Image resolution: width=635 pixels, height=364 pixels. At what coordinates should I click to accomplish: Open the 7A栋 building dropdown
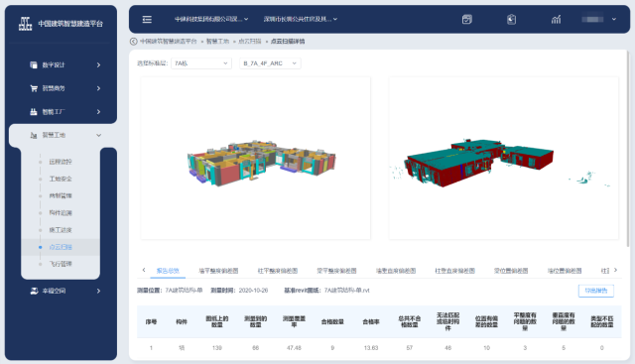[x=201, y=63]
